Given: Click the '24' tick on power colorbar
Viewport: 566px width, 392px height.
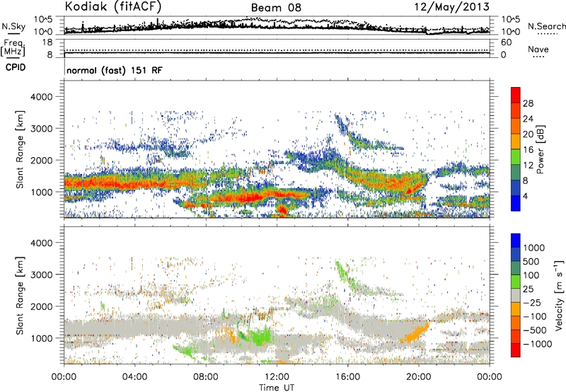Looking at the screenshot, I should [x=528, y=119].
